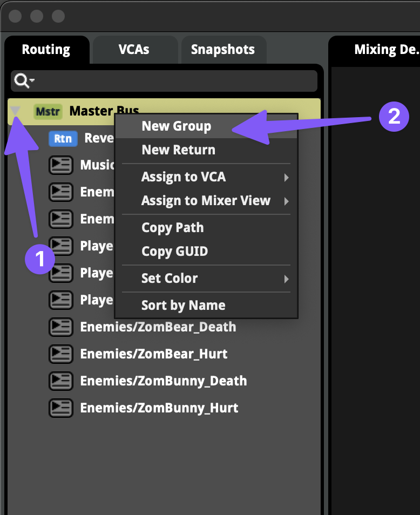420x515 pixels.
Task: Click the event icon beside Enemies/ZomBear_Hurt
Action: point(61,354)
